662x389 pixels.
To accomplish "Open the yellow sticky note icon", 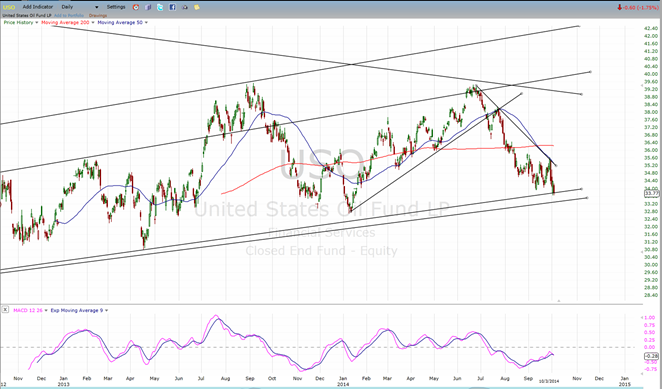I will click(197, 7).
